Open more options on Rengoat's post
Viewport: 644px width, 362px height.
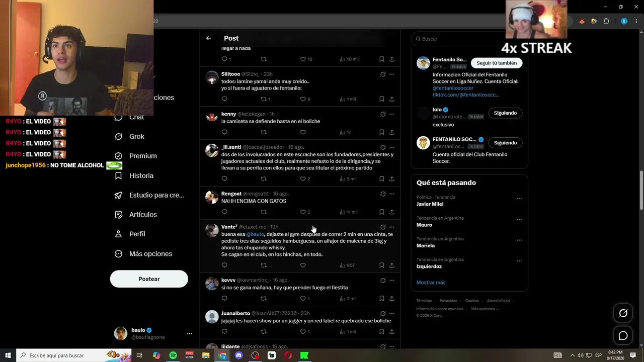[392, 194]
